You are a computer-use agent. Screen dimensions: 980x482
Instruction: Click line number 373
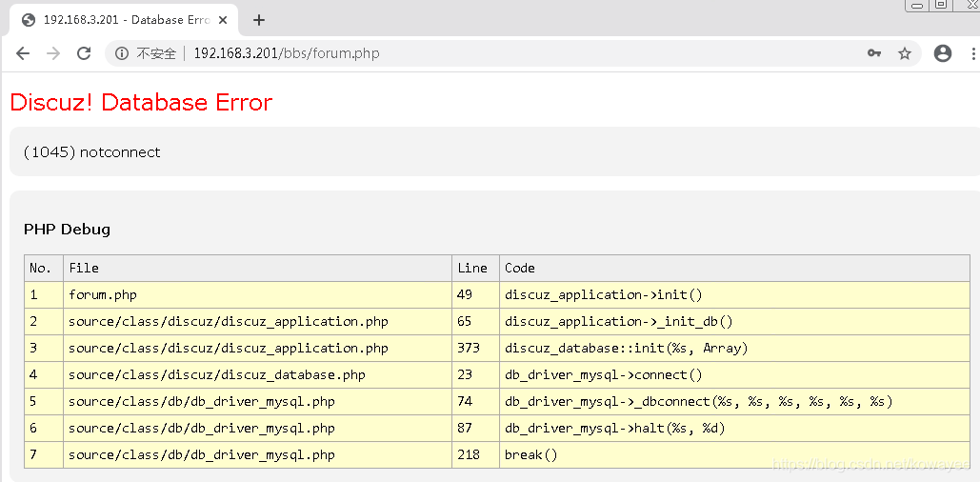point(475,349)
